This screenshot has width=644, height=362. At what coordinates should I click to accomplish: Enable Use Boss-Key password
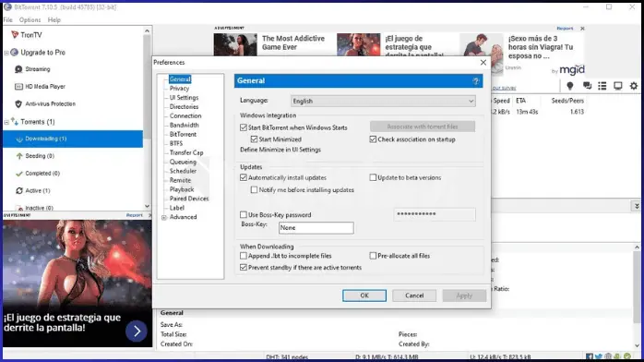(x=244, y=214)
